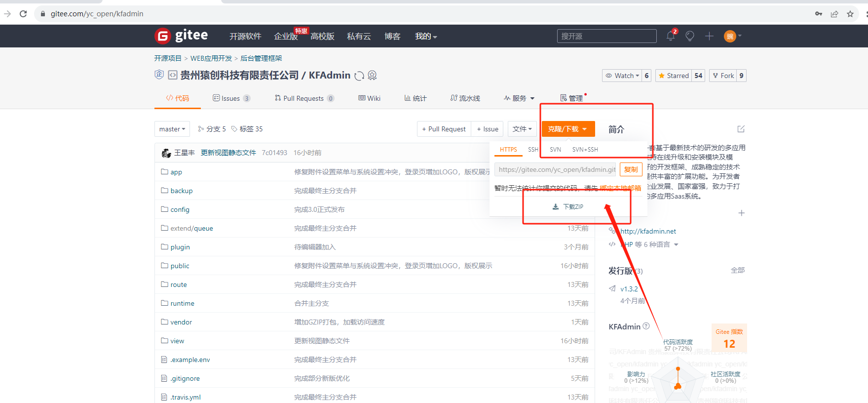Image resolution: width=868 pixels, height=403 pixels.
Task: Click the Starred button
Action: [x=674, y=76]
